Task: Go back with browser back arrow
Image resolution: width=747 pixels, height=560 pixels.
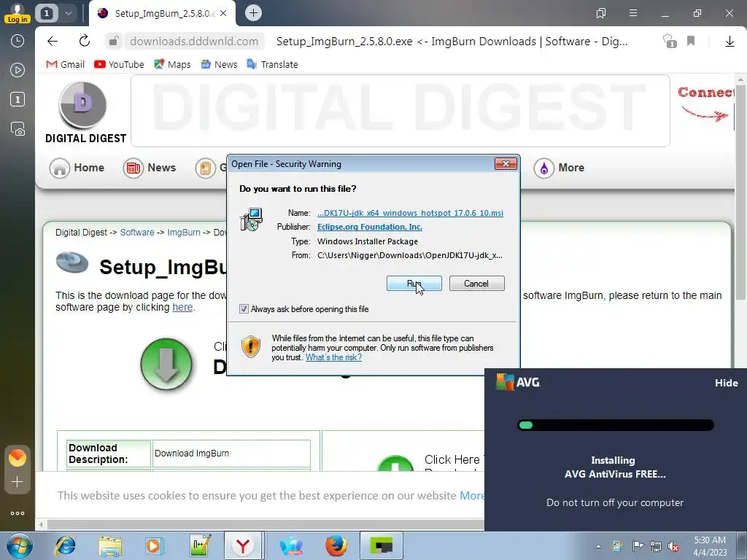Action: point(53,42)
